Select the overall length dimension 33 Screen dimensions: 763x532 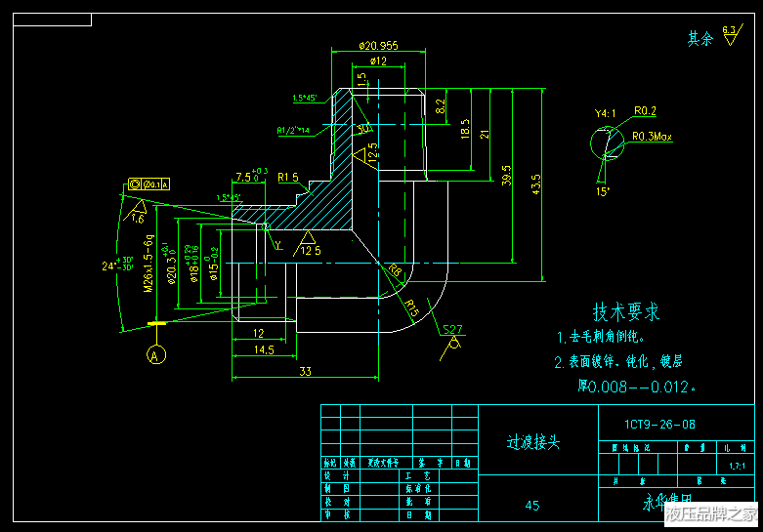(305, 371)
